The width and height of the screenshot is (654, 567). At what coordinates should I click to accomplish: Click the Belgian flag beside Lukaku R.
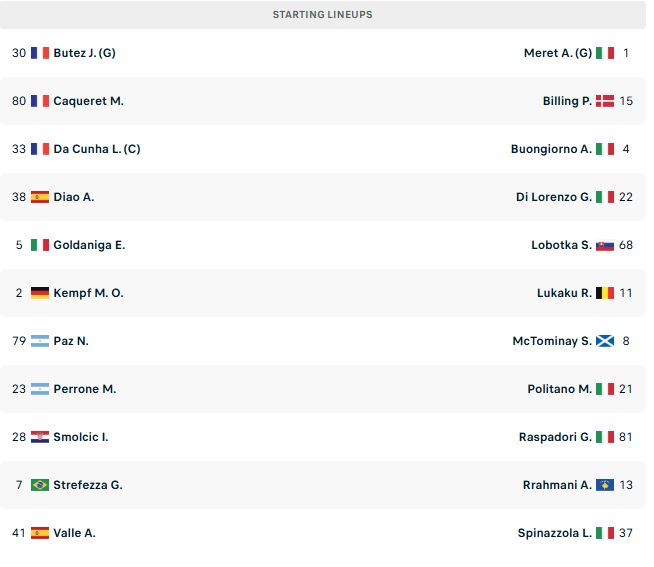click(605, 293)
